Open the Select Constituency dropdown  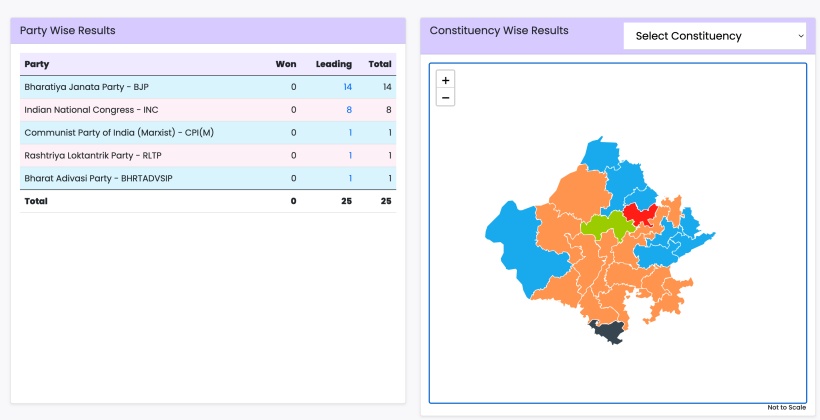[718, 36]
